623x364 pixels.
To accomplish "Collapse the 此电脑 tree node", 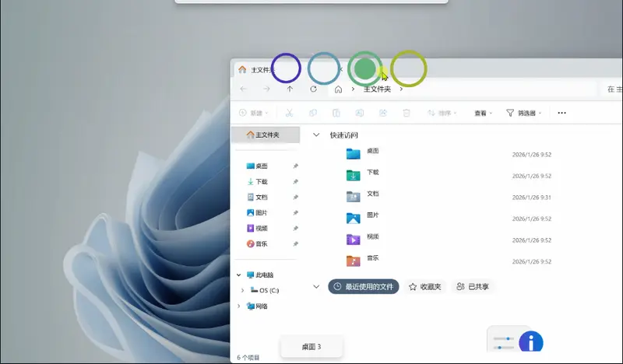I will pyautogui.click(x=239, y=275).
